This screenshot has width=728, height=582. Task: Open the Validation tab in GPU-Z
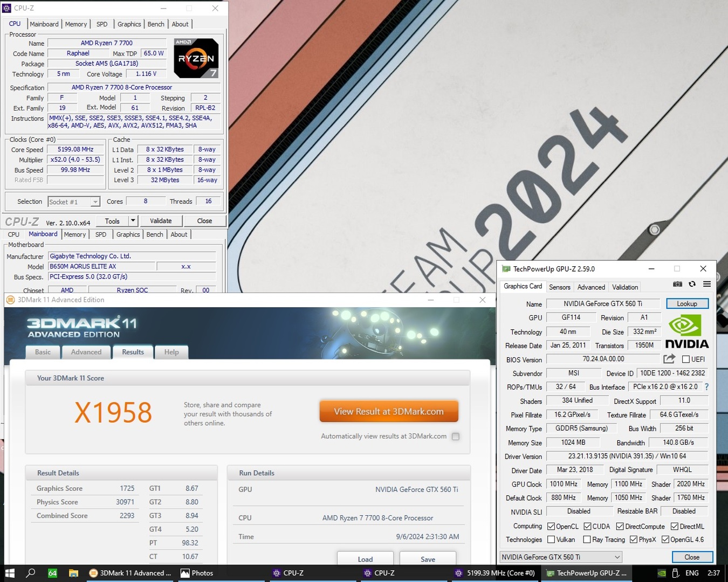pos(625,287)
